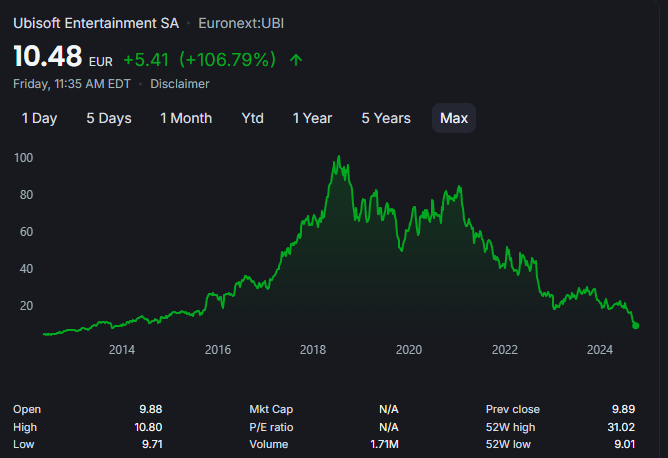This screenshot has height=458, width=668.
Task: Click the 100 y-axis label
Action: click(23, 158)
